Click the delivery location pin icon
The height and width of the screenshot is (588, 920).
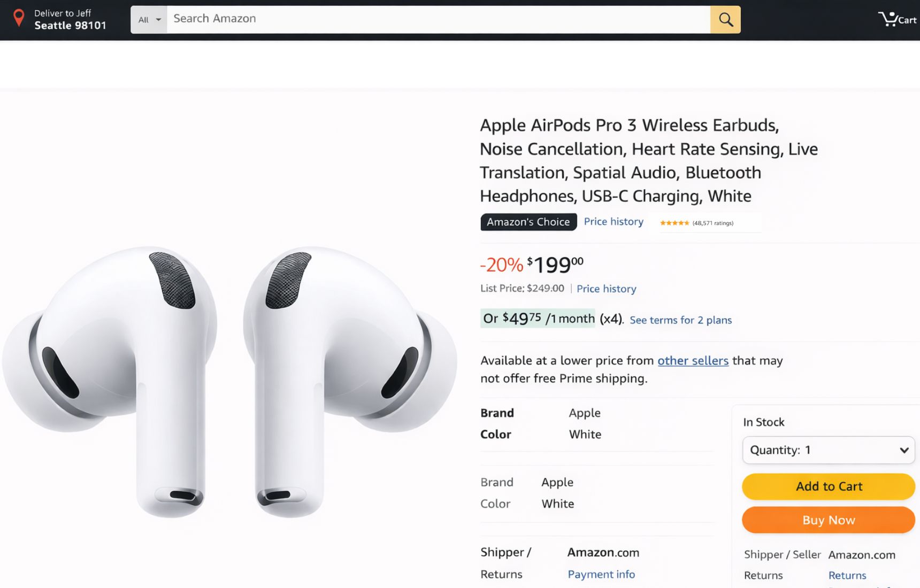[18, 18]
